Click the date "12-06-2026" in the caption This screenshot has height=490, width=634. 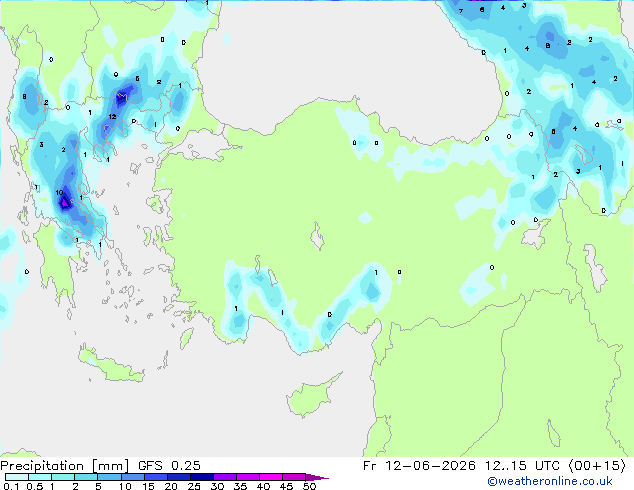(x=430, y=466)
